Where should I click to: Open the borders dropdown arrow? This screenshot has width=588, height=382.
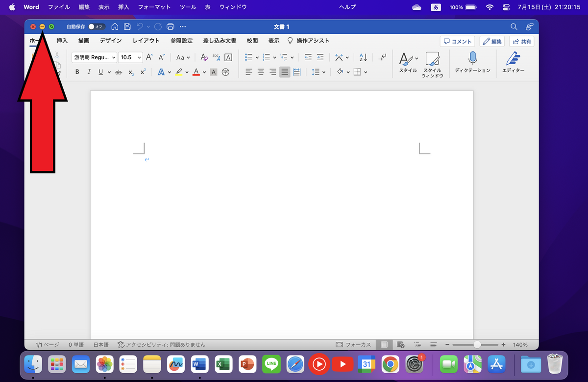[x=366, y=72]
